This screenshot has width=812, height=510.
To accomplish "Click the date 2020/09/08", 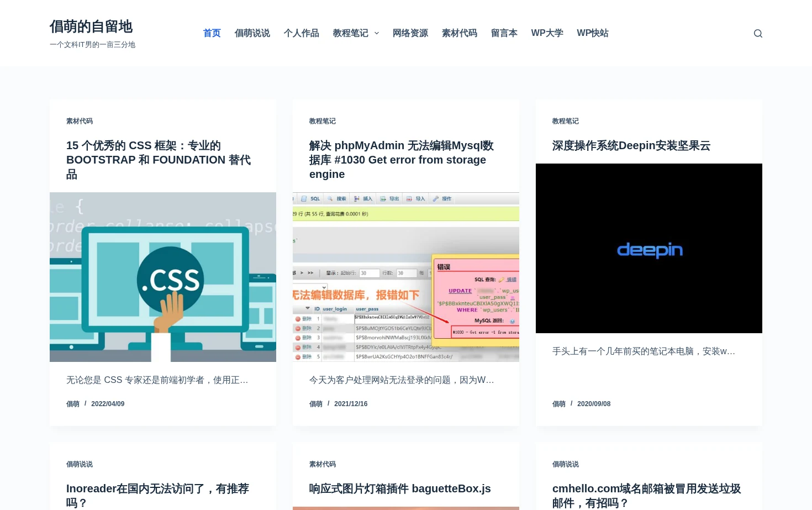I will pyautogui.click(x=594, y=404).
